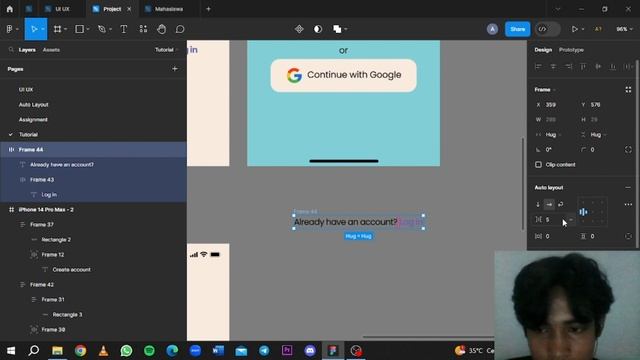Click the resize to fit icon
640x360 pixels.
click(x=628, y=90)
